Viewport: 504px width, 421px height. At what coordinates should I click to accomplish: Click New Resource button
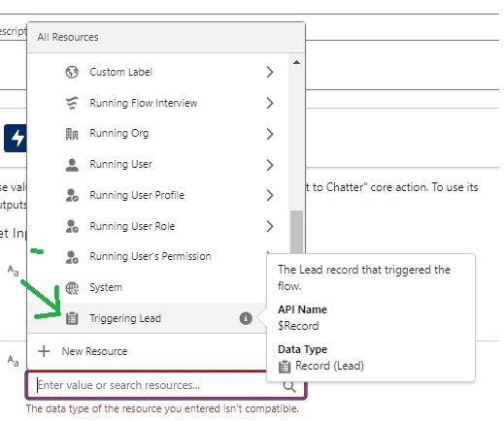(x=83, y=351)
